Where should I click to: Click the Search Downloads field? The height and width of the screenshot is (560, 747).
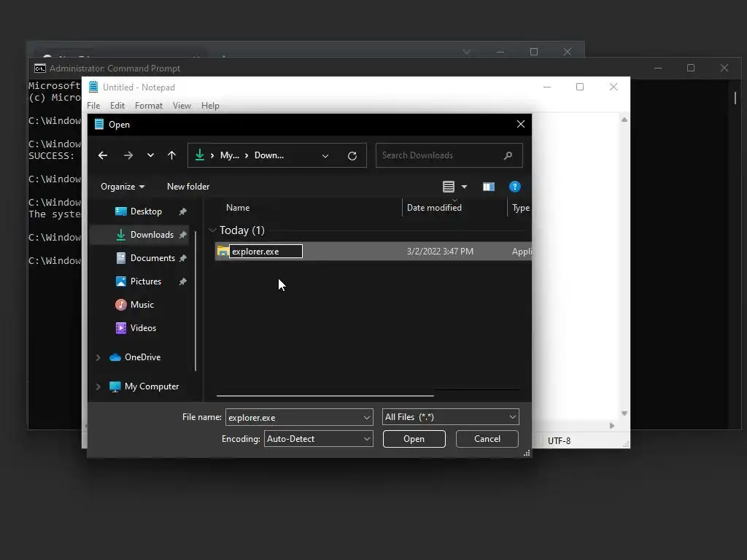[449, 155]
